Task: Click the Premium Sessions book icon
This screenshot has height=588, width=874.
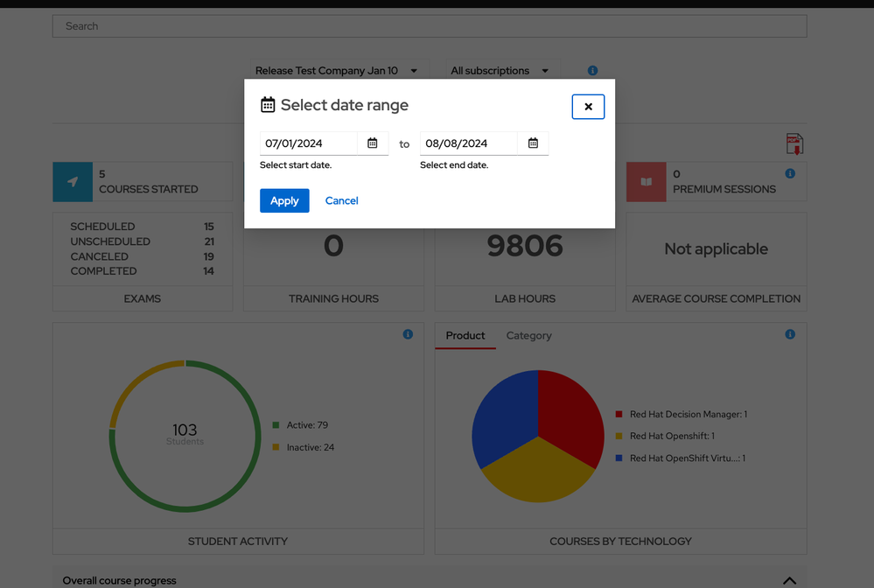Action: pyautogui.click(x=647, y=182)
